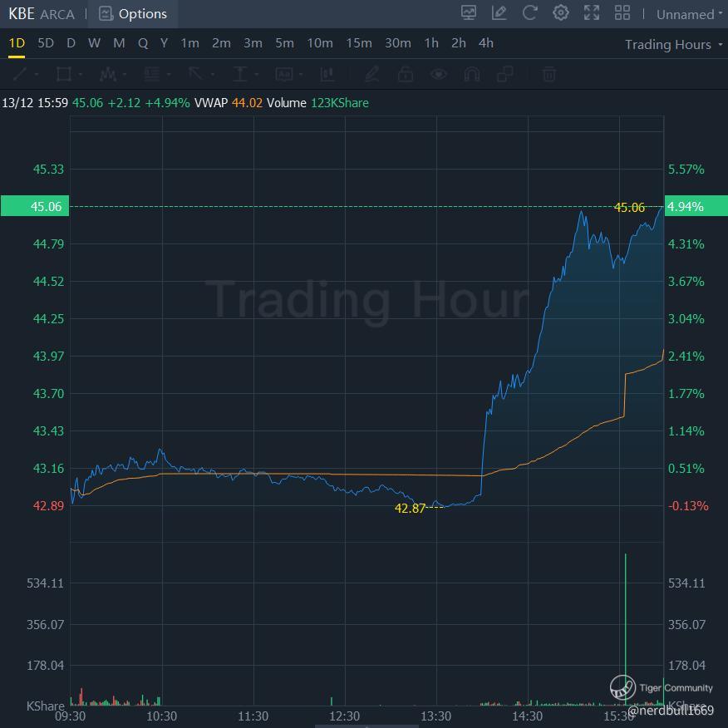This screenshot has height=728, width=728.
Task: Select the 15m interval
Action: click(x=359, y=43)
